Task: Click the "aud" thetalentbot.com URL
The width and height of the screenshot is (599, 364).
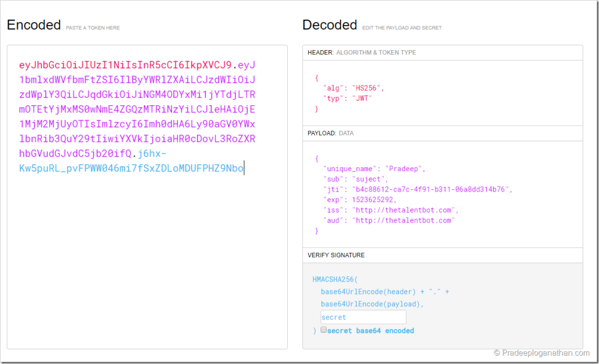Action: pyautogui.click(x=402, y=220)
